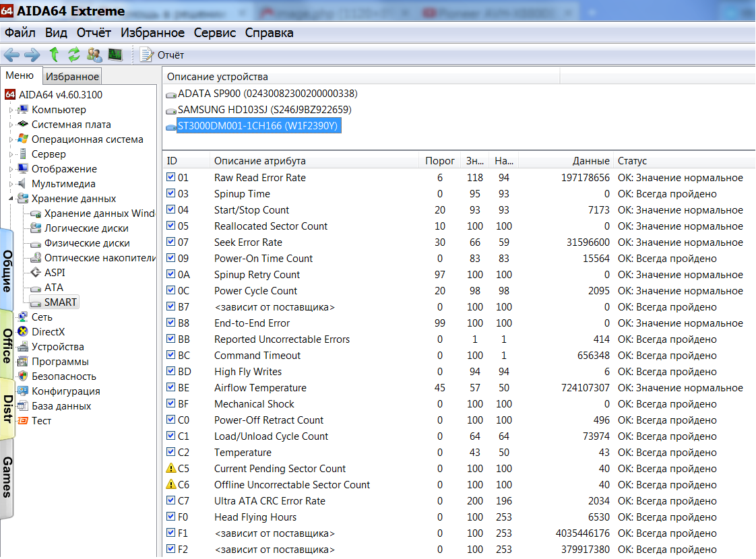The width and height of the screenshot is (756, 559).
Task: Go up one level with green arrow
Action: click(x=54, y=55)
